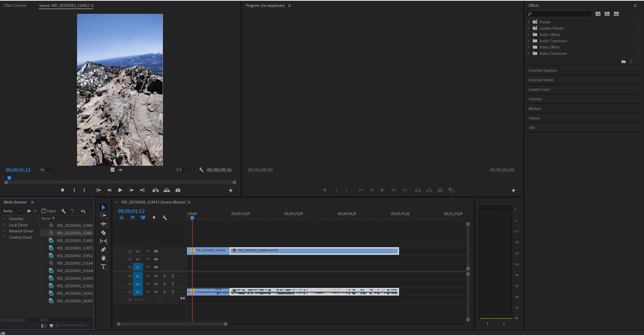Click the Export Frame camera icon in Source monitor
The image size is (644, 335).
(x=178, y=190)
